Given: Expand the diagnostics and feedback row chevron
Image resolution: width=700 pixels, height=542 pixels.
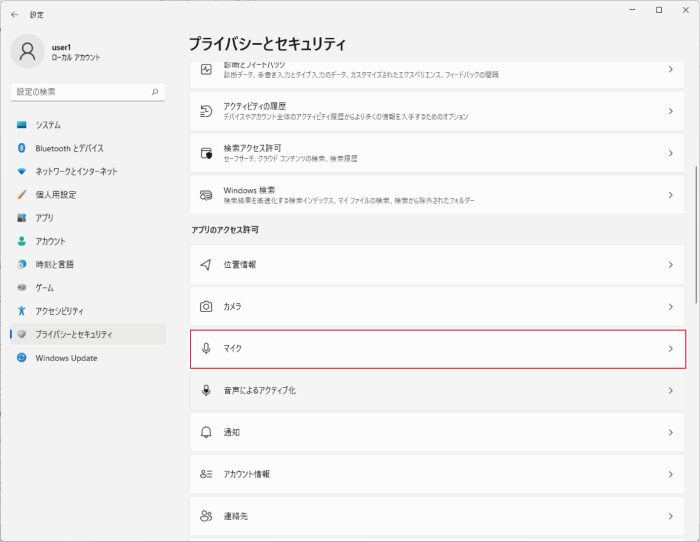Looking at the screenshot, I should tap(671, 69).
